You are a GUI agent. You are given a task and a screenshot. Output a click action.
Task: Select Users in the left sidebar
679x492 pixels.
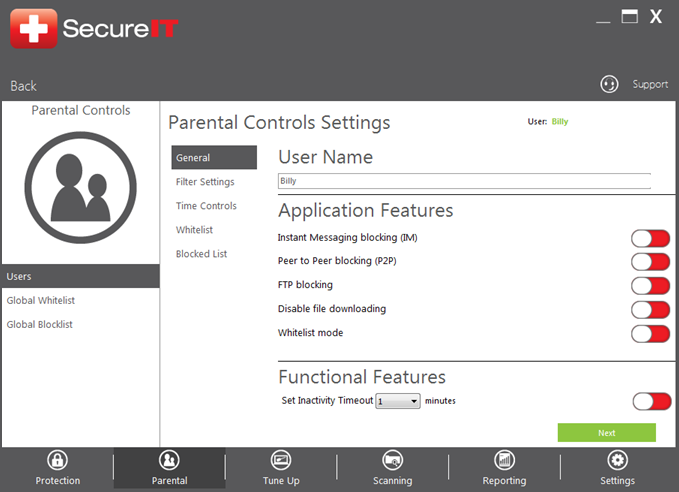(81, 276)
